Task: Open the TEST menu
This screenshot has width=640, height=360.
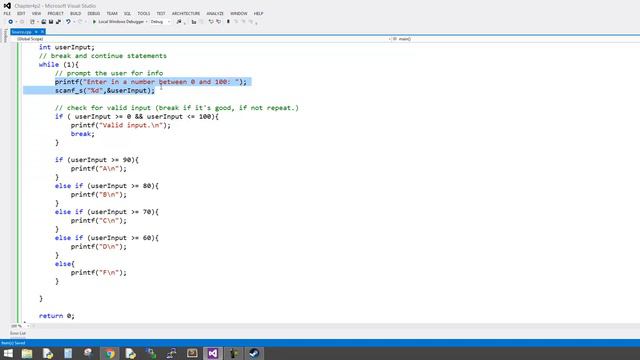Action: 161,13
